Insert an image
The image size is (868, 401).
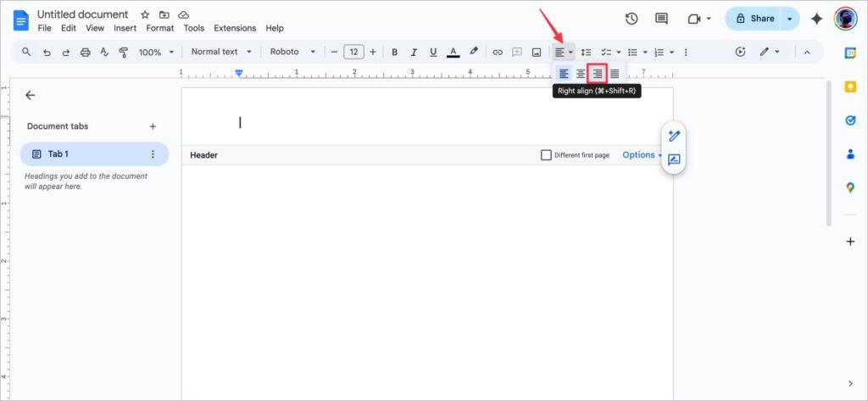tap(537, 52)
